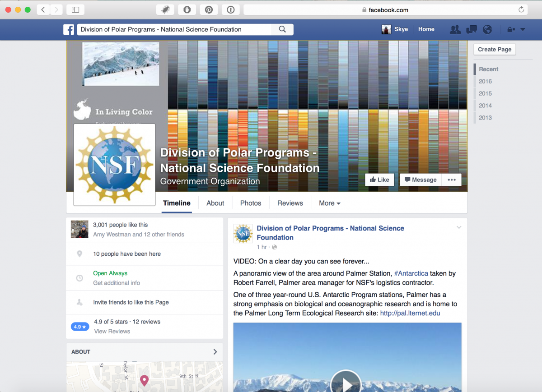Click '3,001 people like this'

[120, 225]
